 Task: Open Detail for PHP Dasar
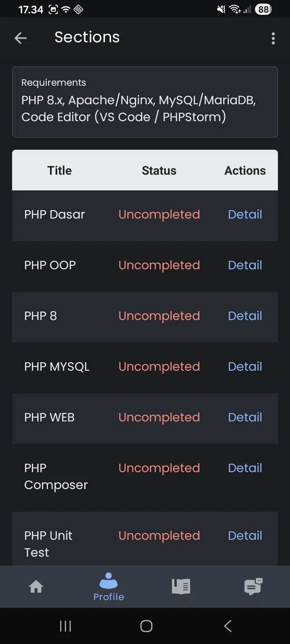(245, 215)
